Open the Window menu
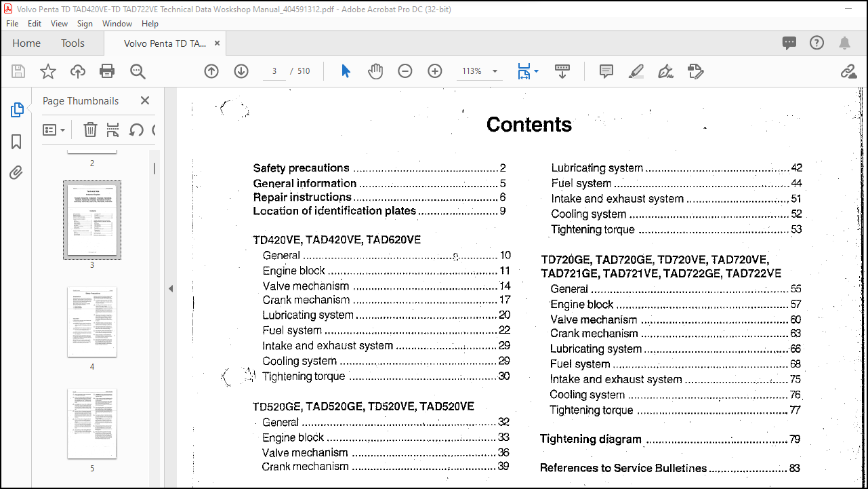Viewport: 868px width, 489px height. pyautogui.click(x=117, y=23)
